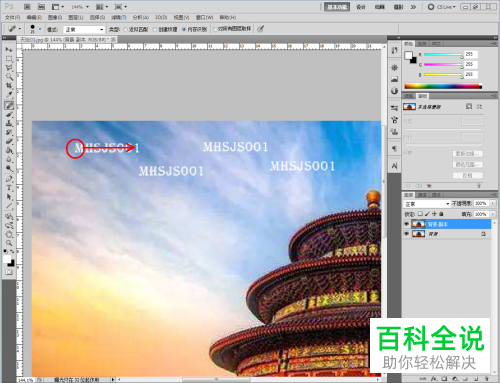Image resolution: width=500 pixels, height=383 pixels.
Task: Select the Zoom tool in toolbox
Action: pyautogui.click(x=9, y=243)
